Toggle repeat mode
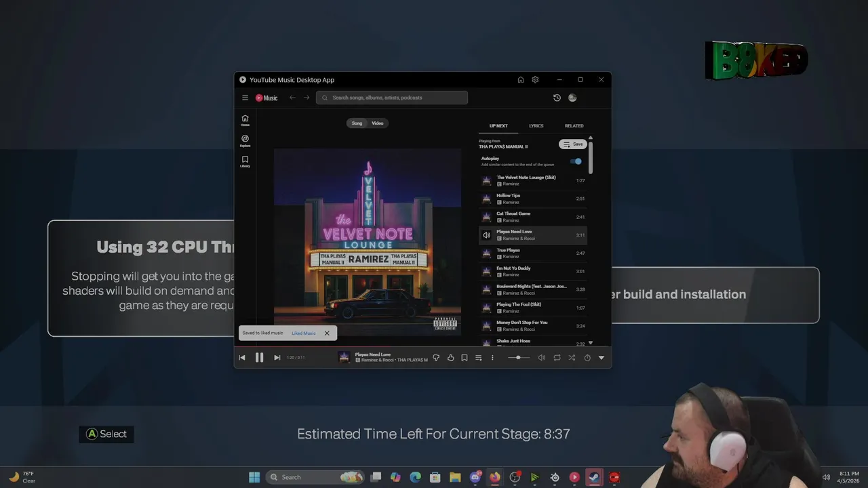Viewport: 868px width, 488px height. 557,357
